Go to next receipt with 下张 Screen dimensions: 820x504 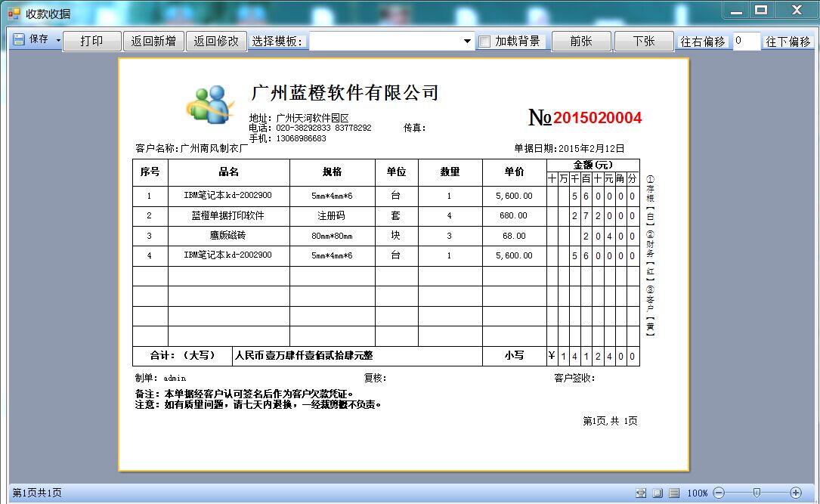[x=644, y=41]
